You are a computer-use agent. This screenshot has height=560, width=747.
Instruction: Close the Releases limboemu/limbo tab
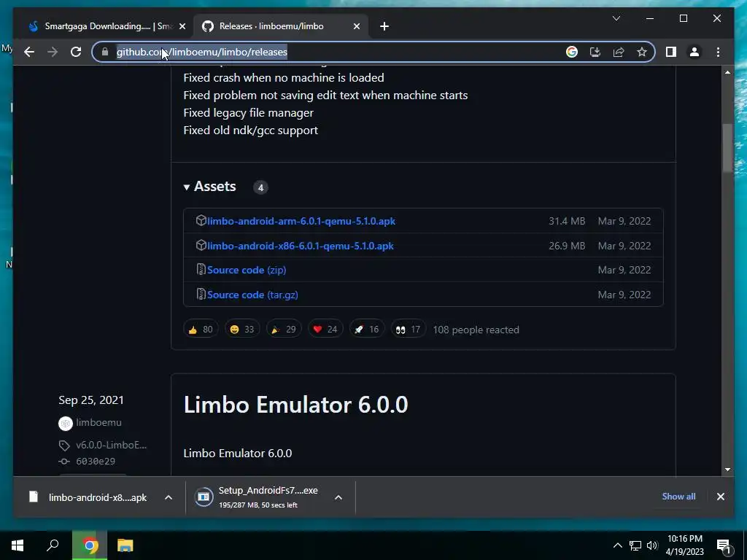click(x=356, y=26)
